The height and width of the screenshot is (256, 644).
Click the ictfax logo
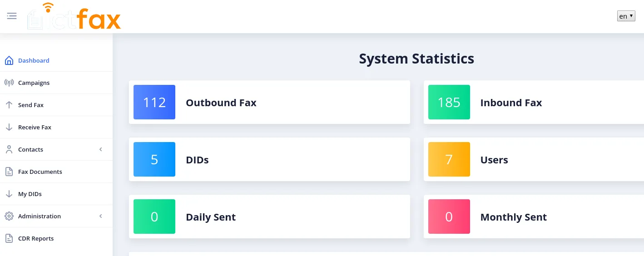point(74,16)
